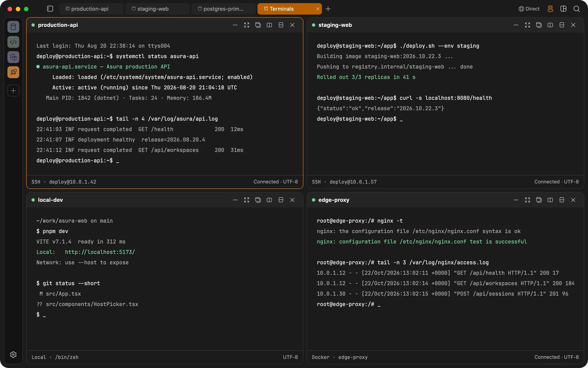Focus the production-api pane title

[58, 25]
